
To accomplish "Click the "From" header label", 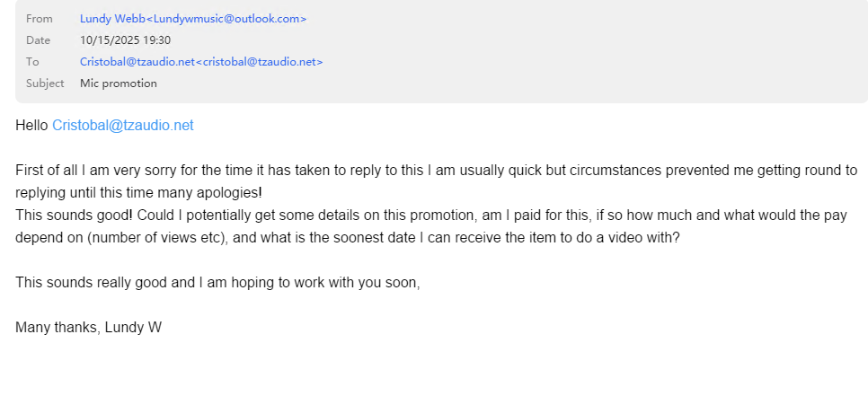I will 39,19.
